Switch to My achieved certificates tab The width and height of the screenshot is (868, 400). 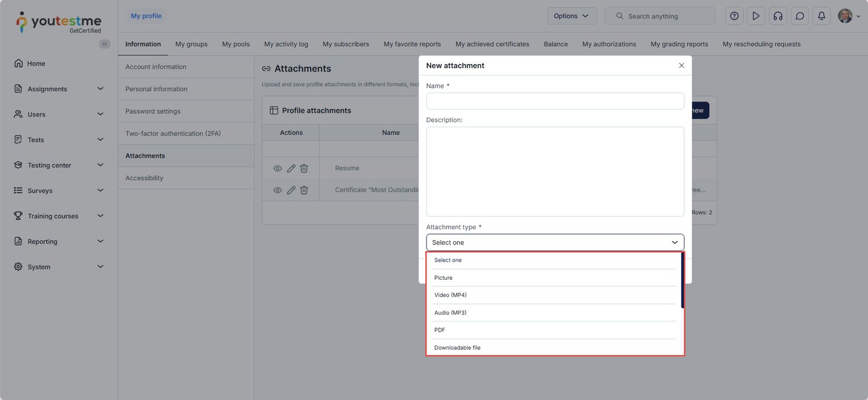[492, 44]
